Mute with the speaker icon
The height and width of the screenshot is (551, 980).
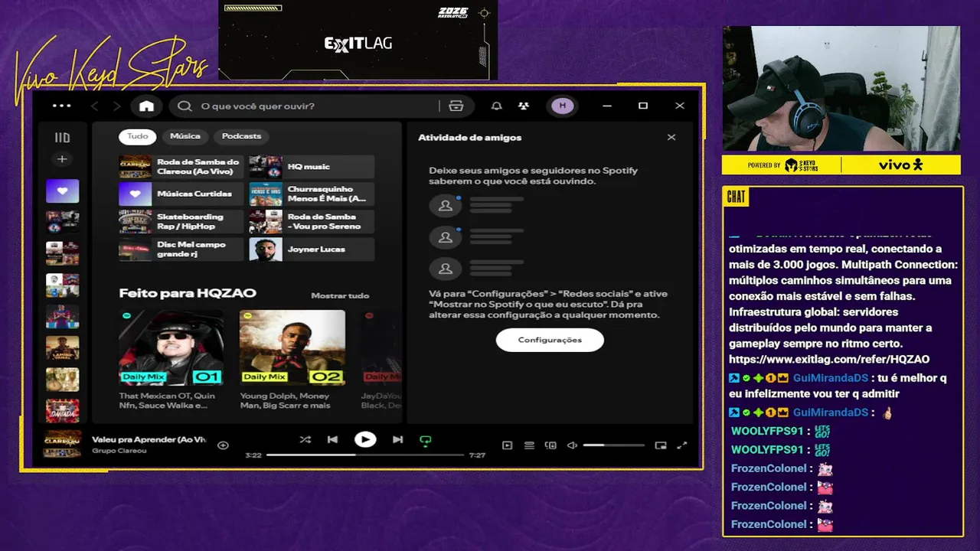pos(572,445)
